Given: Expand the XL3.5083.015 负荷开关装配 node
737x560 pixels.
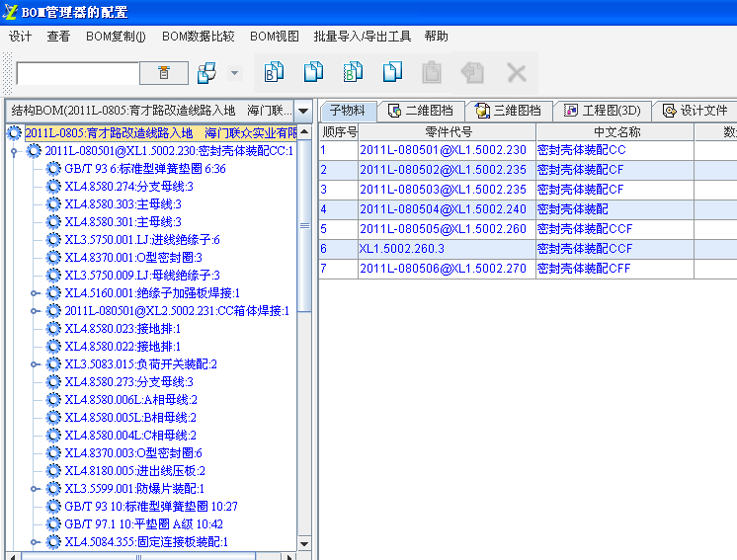Looking at the screenshot, I should [35, 364].
